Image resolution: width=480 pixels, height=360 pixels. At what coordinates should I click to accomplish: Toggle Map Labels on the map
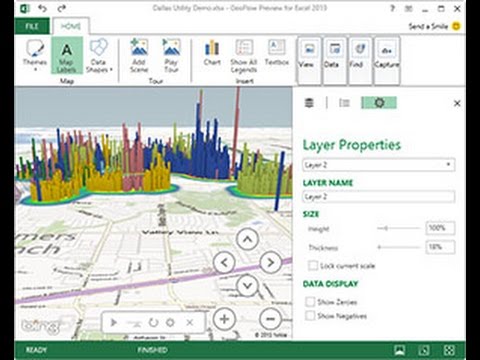[x=67, y=56]
